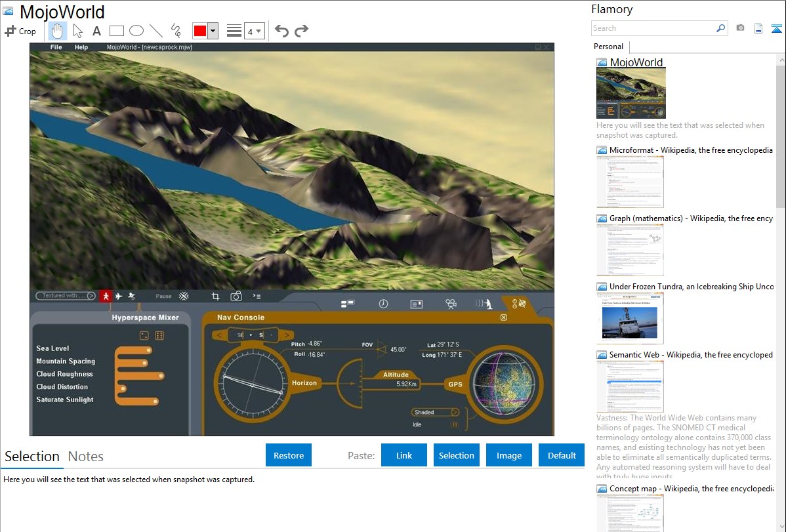Open the transporter figure panel tab
786x532 pixels.
click(484, 304)
